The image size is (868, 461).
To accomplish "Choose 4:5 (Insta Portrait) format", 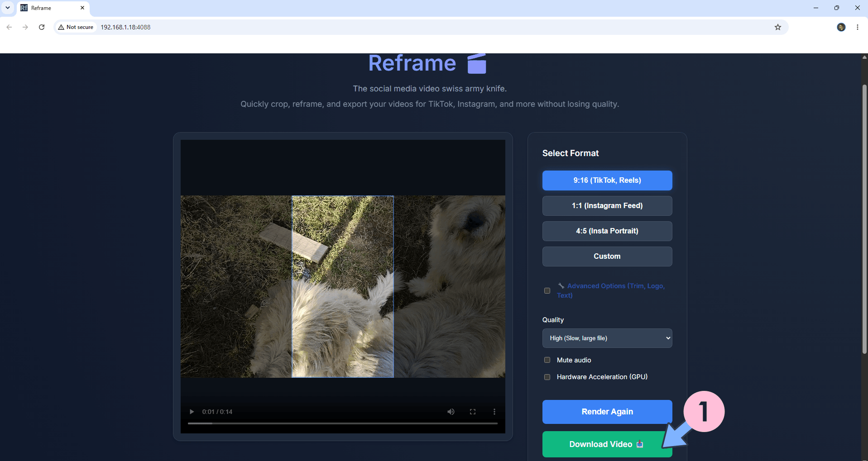I will coord(607,231).
